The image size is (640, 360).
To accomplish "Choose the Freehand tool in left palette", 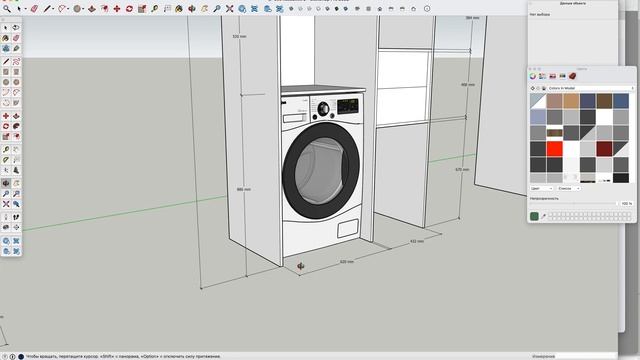I will (x=16, y=62).
